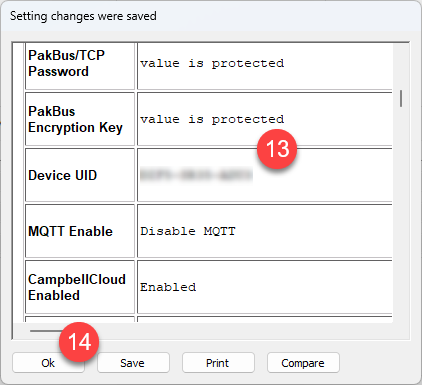Click PakBus Encryption Key's protected value text

212,119
